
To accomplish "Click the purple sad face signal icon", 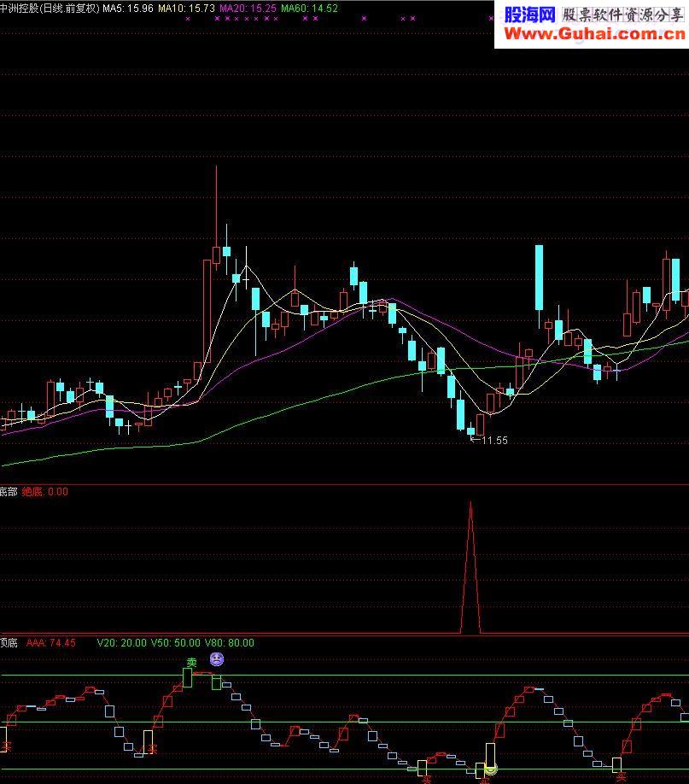I will click(x=217, y=659).
